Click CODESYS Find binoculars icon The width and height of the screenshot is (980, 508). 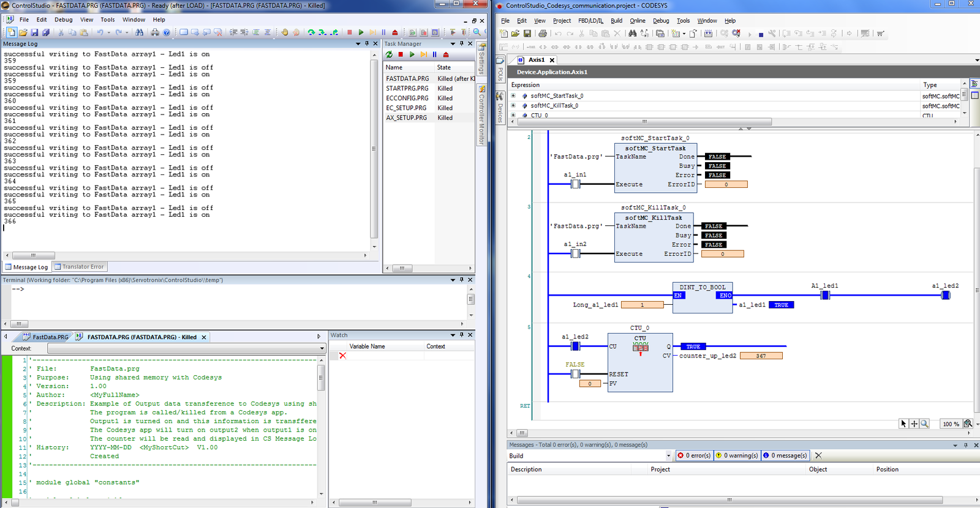pos(632,34)
